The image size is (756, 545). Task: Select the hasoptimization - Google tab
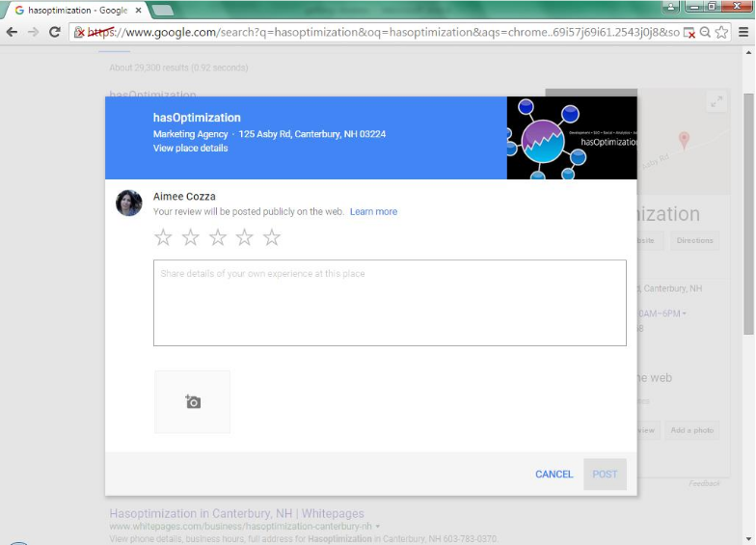pos(77,10)
